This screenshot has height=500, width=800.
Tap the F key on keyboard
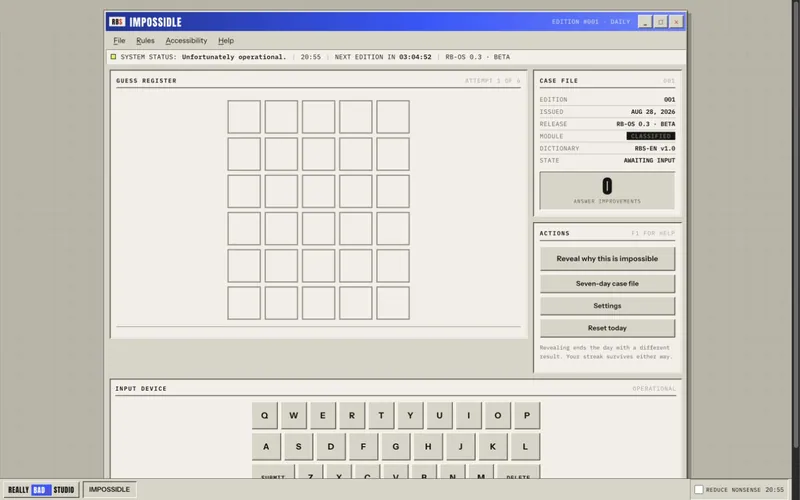pos(363,446)
